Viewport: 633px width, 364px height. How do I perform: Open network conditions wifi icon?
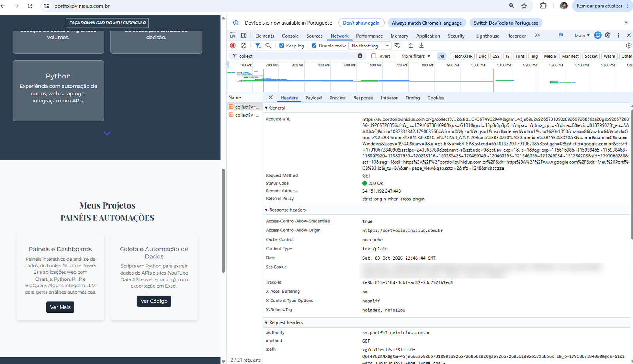(397, 45)
